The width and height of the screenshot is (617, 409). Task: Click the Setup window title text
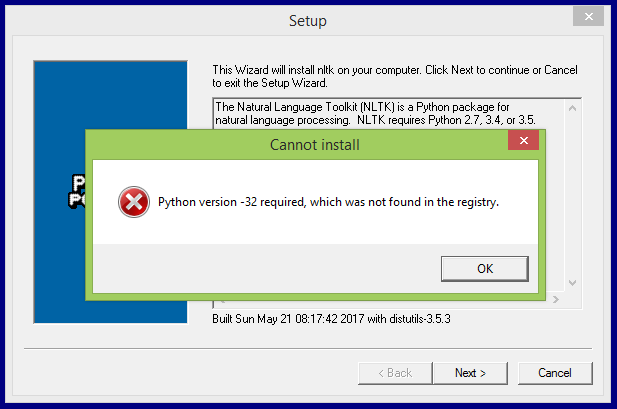click(308, 21)
